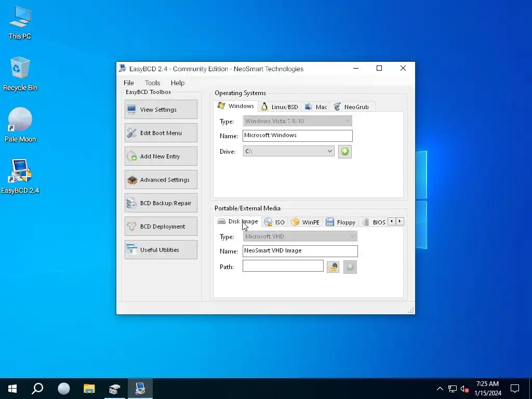Select the Floppy media tab

pos(341,222)
